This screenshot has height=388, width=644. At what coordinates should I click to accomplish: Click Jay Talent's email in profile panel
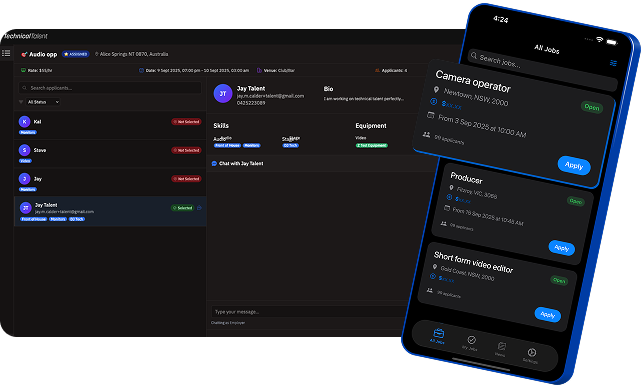coord(270,96)
